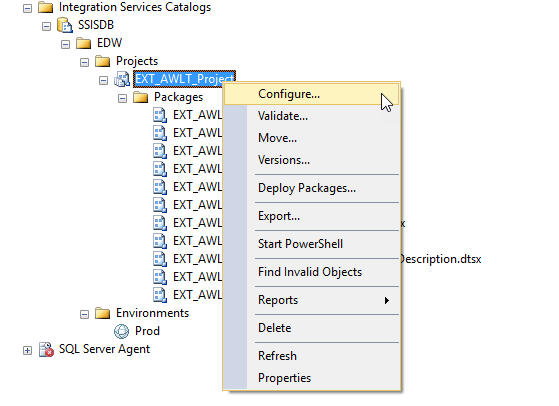Click Start PowerShell menu entry
The height and width of the screenshot is (406, 559).
(312, 244)
